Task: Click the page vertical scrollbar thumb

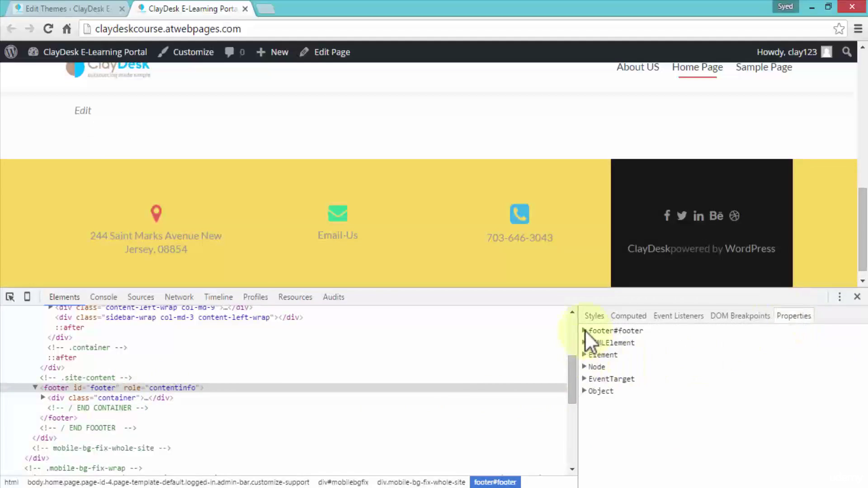Action: coord(862,229)
